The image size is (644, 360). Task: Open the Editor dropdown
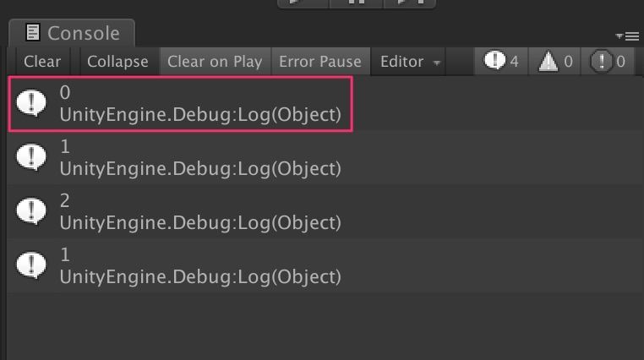click(409, 62)
